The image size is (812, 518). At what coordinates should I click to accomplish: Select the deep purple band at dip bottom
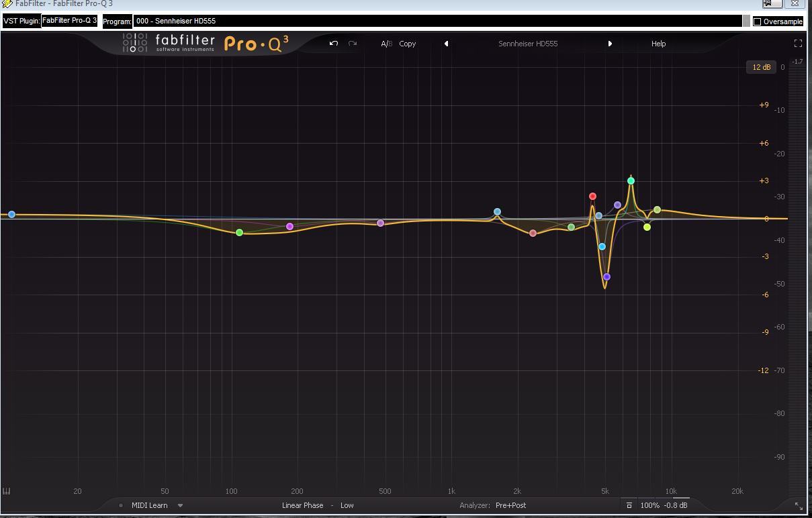tap(606, 276)
